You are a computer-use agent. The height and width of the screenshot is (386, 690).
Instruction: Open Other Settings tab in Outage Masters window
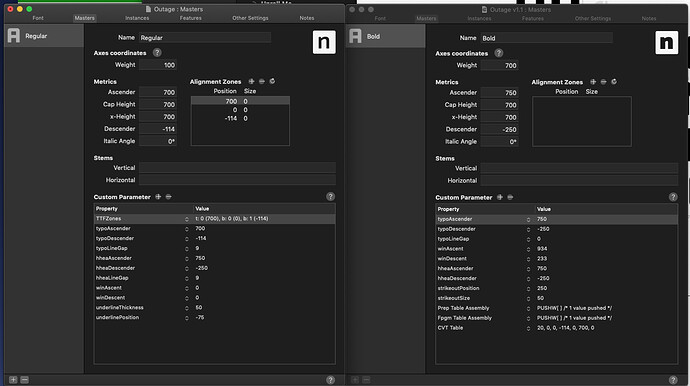point(250,18)
